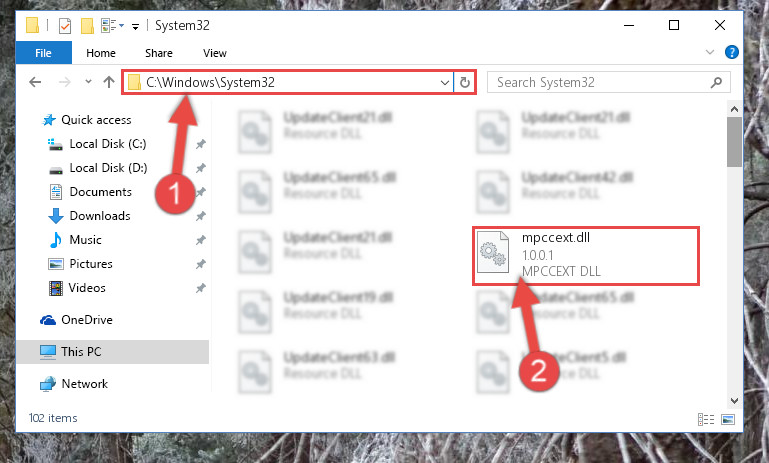
Task: Switch to large icons view layout
Action: click(728, 419)
